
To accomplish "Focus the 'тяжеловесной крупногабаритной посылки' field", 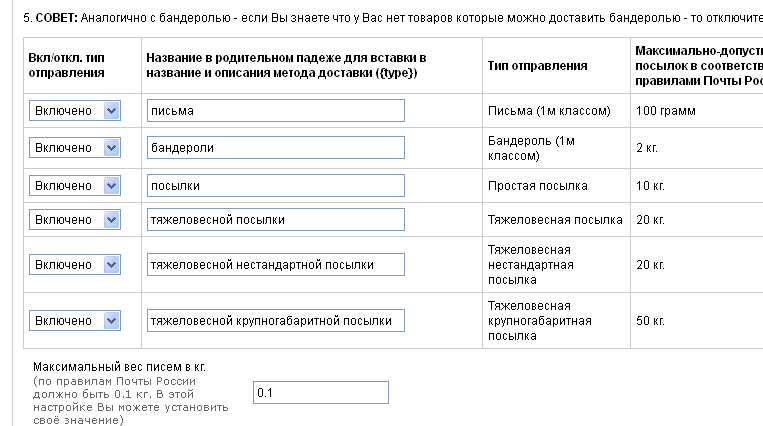I will 275,321.
